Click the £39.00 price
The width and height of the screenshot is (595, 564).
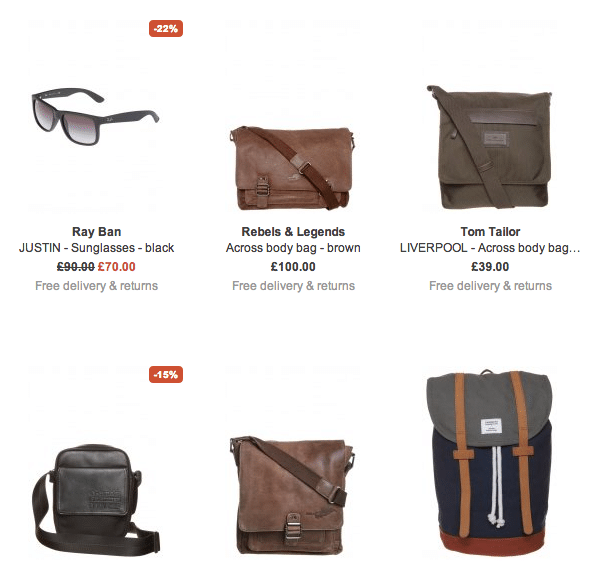click(x=490, y=267)
